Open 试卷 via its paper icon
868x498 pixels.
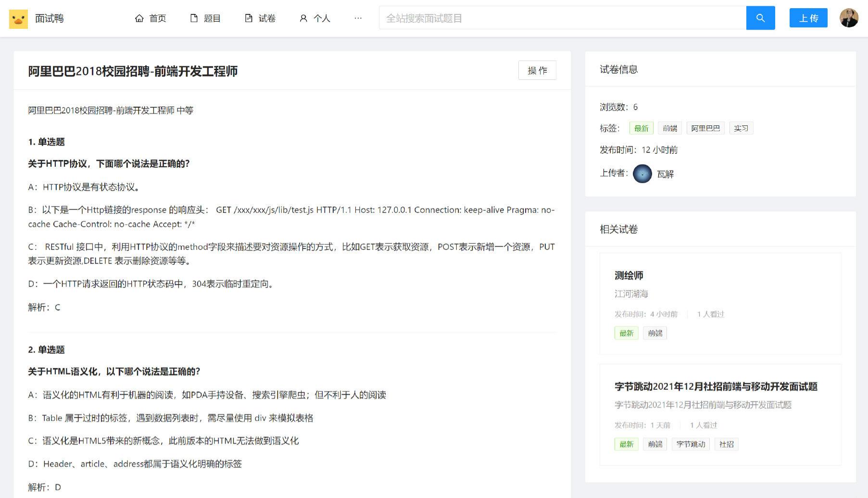click(x=248, y=17)
